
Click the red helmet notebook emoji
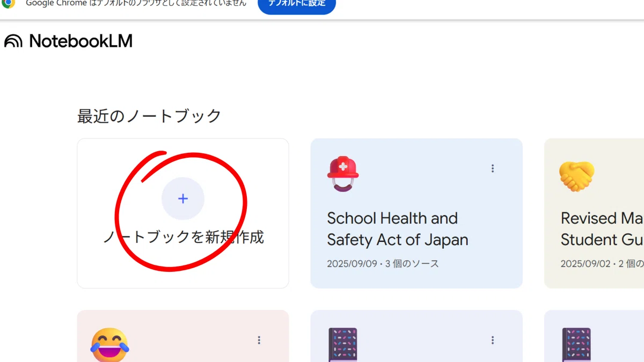coord(343,174)
